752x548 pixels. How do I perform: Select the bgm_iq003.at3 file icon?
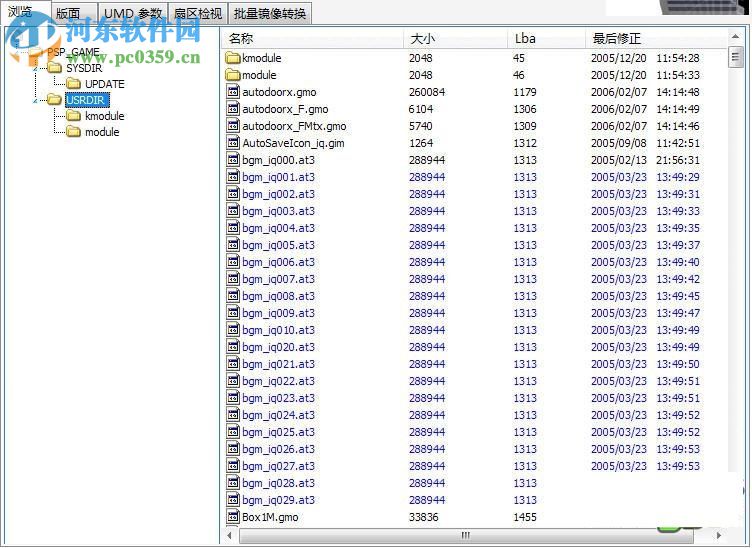click(x=233, y=211)
